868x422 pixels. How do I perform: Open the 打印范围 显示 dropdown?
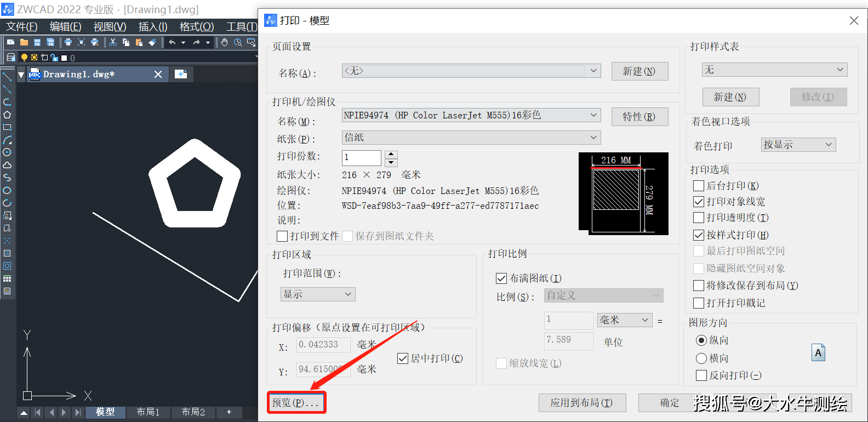click(318, 294)
